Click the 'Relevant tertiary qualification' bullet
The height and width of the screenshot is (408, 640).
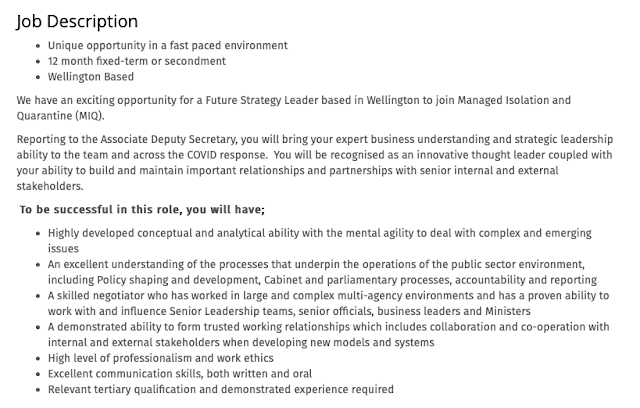point(221,390)
